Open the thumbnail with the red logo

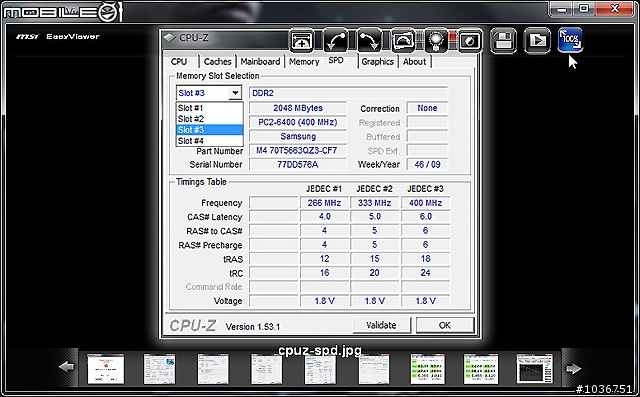point(106,369)
